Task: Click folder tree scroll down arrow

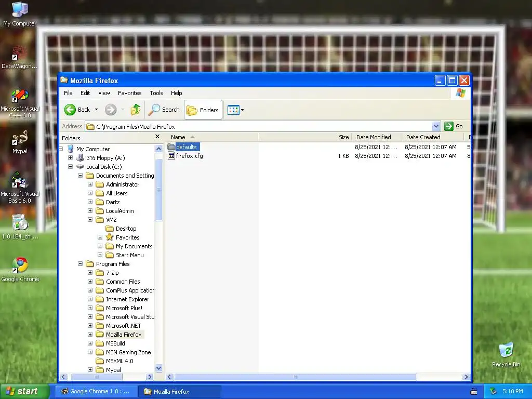Action: pyautogui.click(x=158, y=368)
